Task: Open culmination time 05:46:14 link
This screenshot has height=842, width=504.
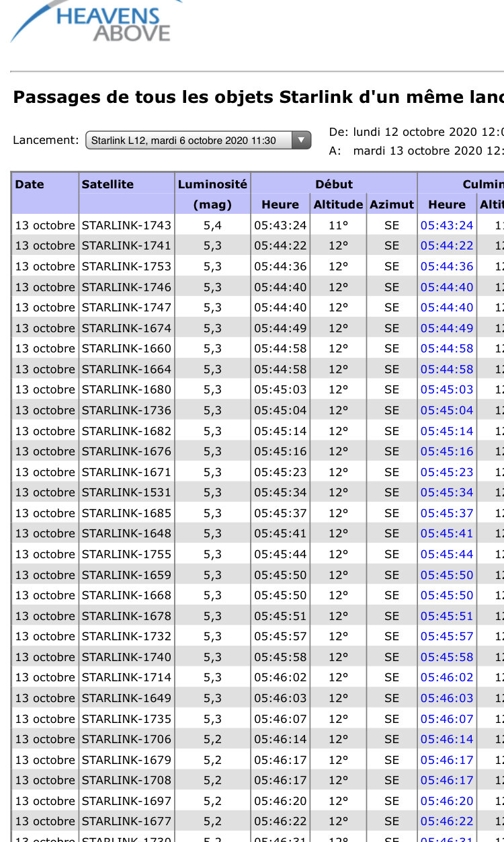Action: [447, 739]
